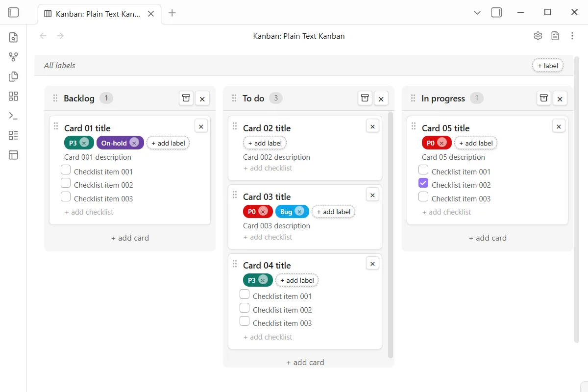Archive the Backlog list

[186, 98]
